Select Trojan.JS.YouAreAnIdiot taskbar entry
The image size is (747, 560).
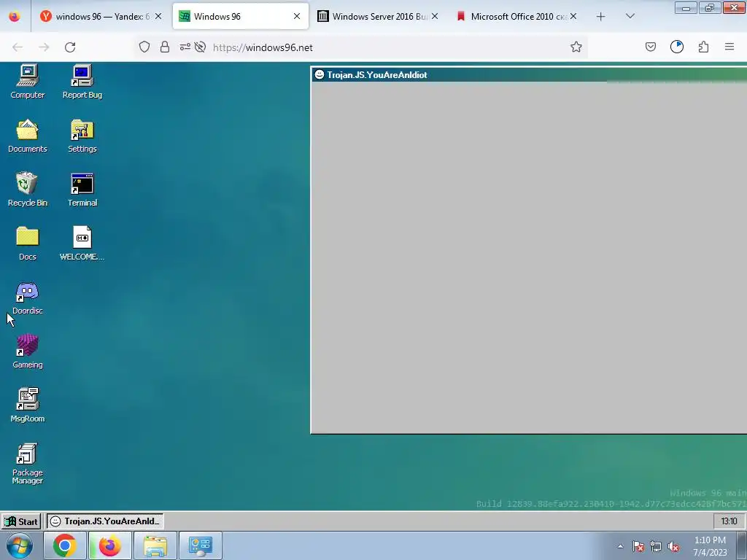(x=105, y=521)
